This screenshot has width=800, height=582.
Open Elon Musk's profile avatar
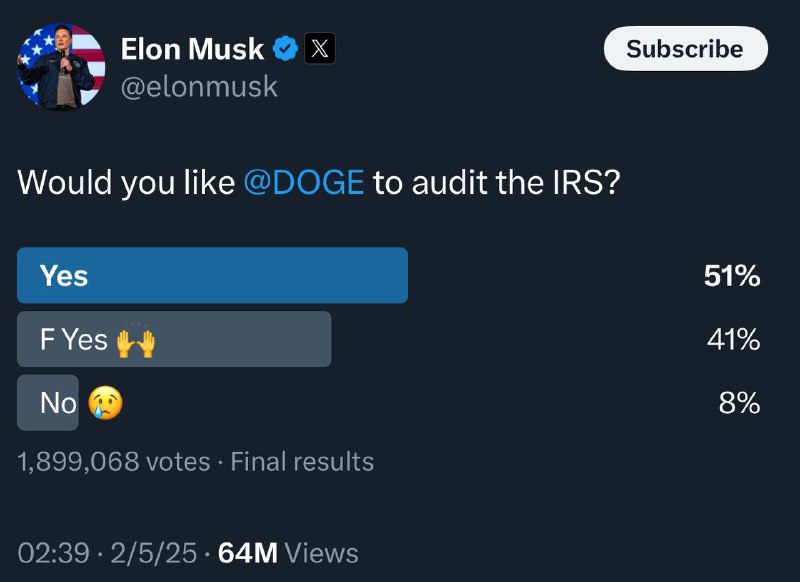pyautogui.click(x=61, y=66)
